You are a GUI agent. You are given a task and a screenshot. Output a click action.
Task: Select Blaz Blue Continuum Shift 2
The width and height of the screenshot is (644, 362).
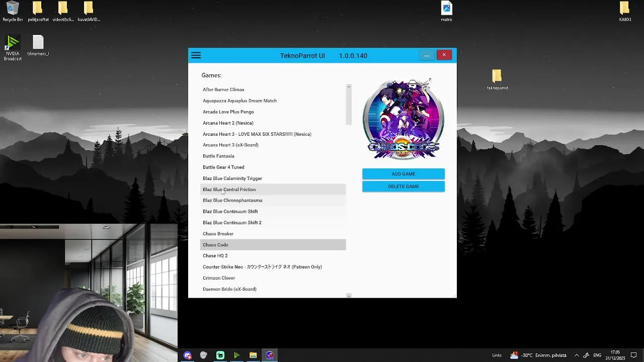click(273, 222)
